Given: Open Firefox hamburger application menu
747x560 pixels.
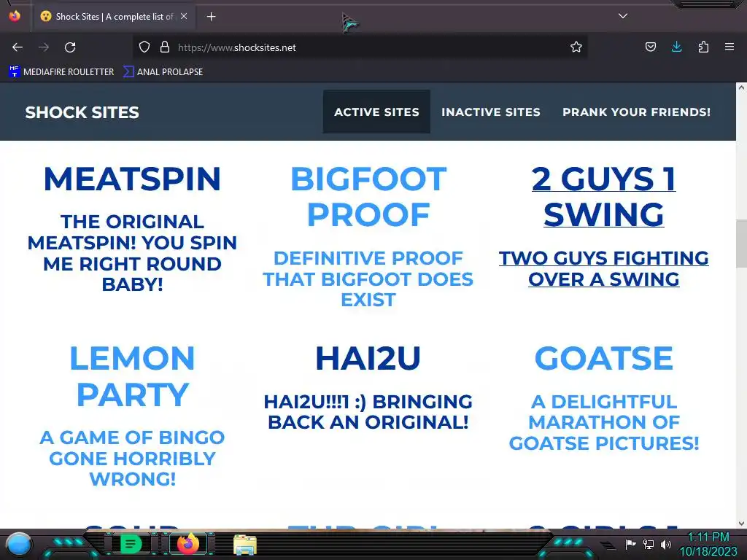Looking at the screenshot, I should click(729, 47).
